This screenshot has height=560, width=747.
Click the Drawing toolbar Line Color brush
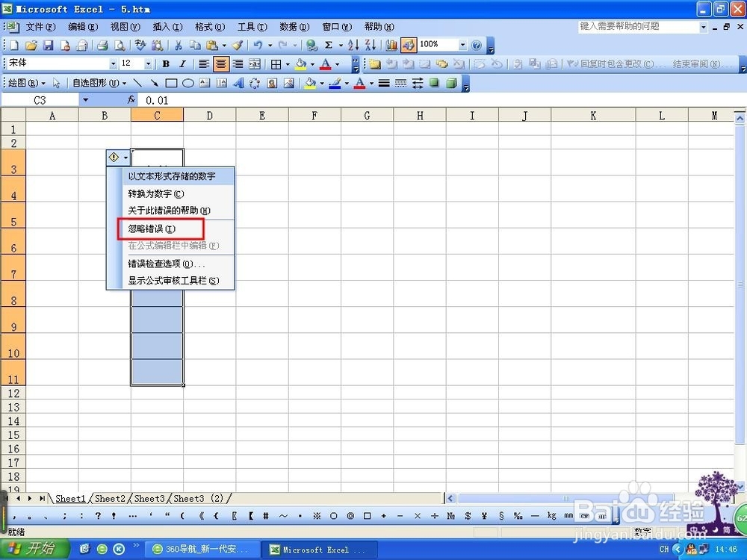pyautogui.click(x=335, y=84)
